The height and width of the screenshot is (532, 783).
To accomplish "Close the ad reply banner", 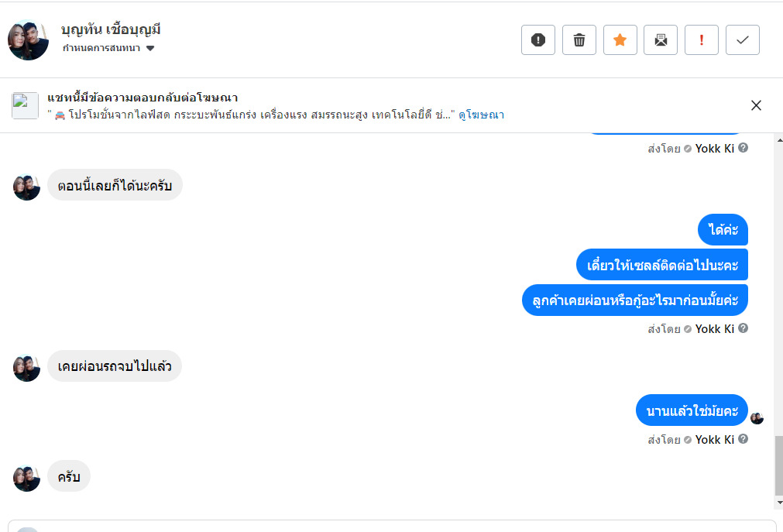I will pos(756,105).
